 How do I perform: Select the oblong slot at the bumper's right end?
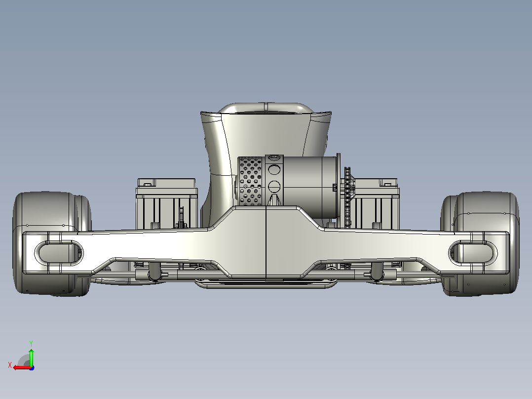point(473,253)
